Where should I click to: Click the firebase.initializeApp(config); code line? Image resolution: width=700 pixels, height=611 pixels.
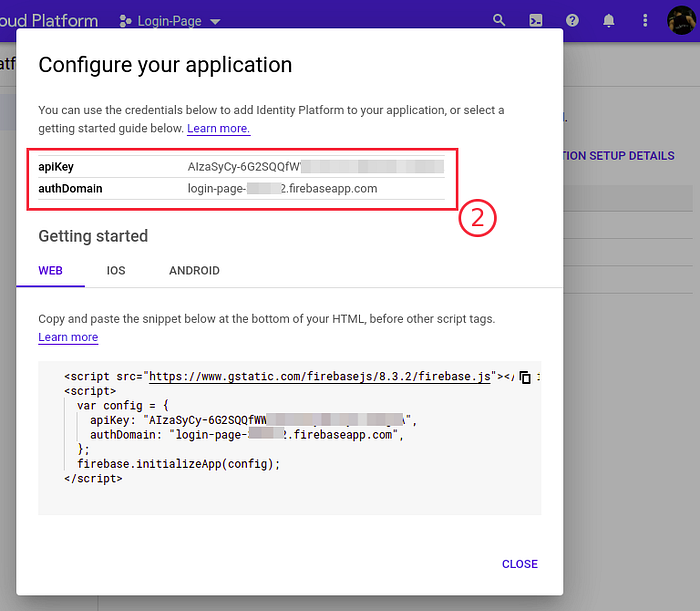point(179,464)
